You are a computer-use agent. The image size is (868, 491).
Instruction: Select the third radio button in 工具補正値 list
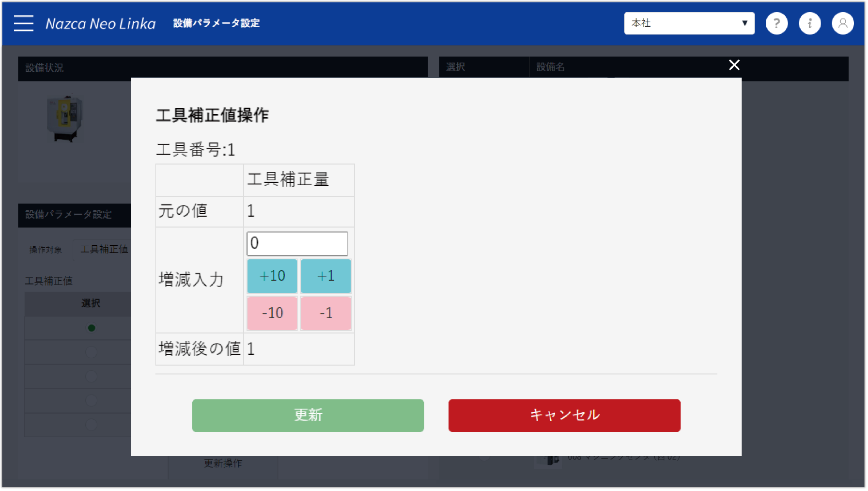[92, 377]
